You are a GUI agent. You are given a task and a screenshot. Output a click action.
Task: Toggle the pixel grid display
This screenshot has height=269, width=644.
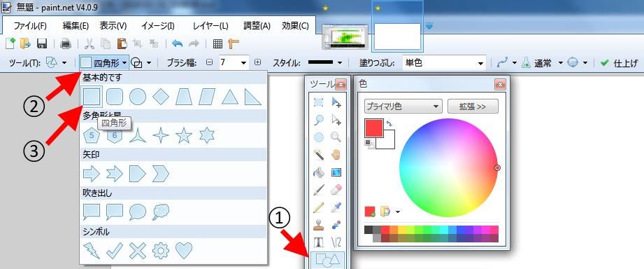[x=217, y=43]
